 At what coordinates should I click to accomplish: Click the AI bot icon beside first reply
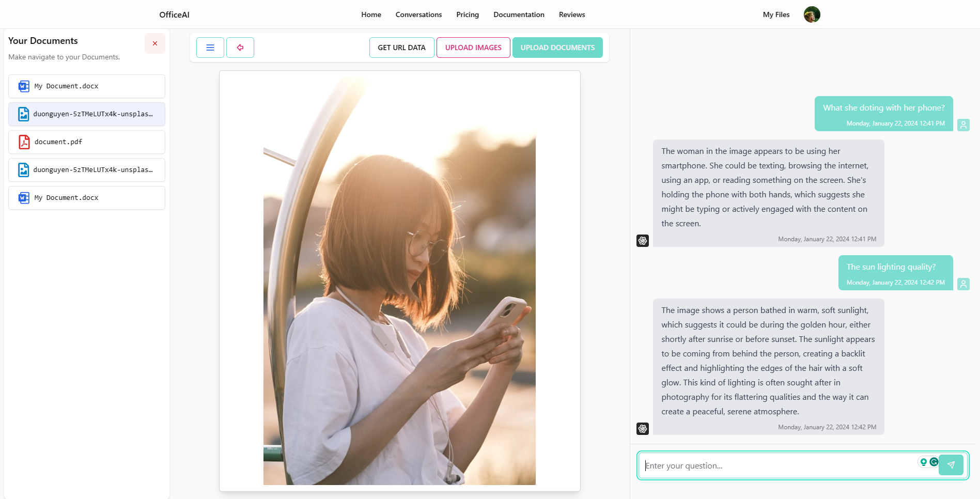coord(643,241)
